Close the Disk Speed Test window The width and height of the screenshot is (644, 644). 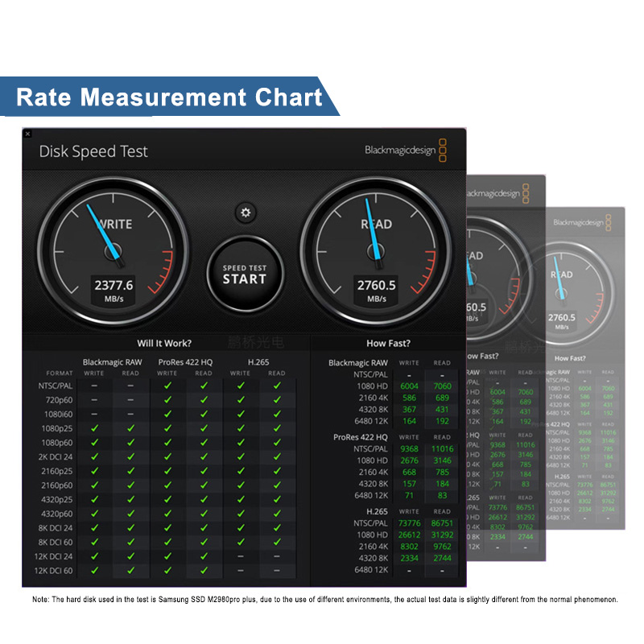[27, 134]
